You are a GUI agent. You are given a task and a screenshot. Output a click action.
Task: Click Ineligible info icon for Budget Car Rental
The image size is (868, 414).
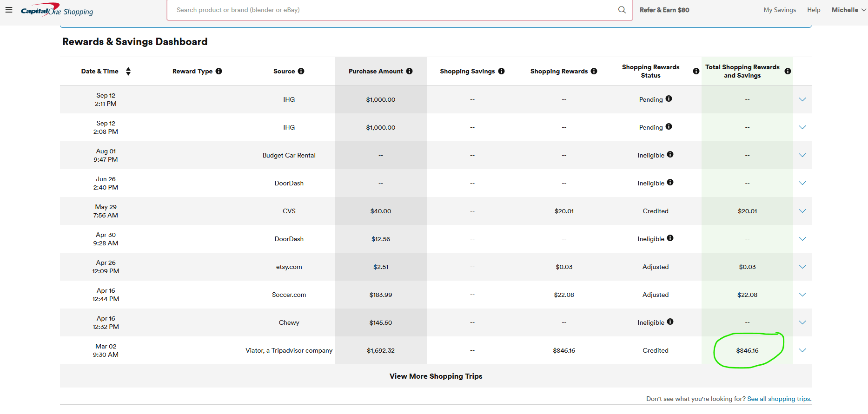click(670, 154)
